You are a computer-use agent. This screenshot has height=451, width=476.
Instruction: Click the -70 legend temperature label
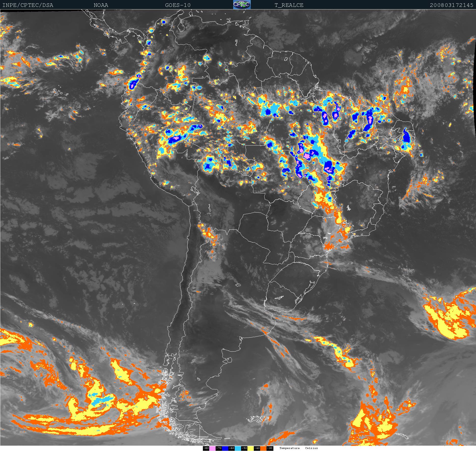click(x=219, y=448)
